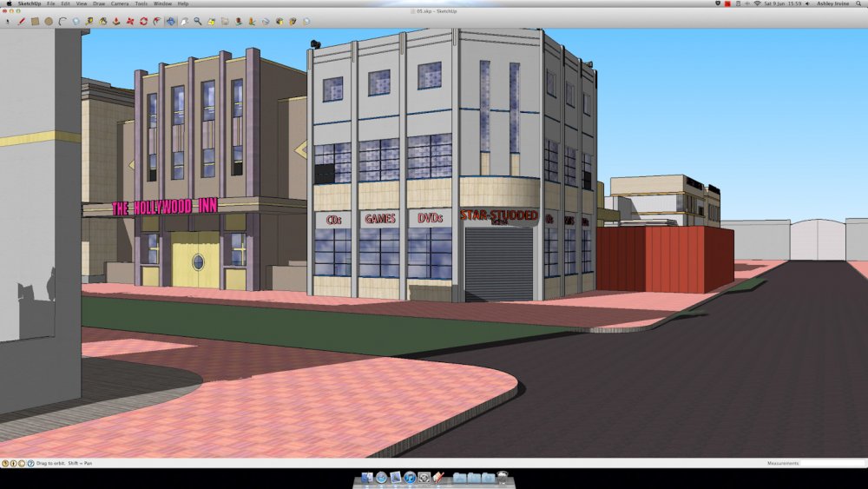Toggle the Instructor help icon in status bar

click(x=31, y=464)
